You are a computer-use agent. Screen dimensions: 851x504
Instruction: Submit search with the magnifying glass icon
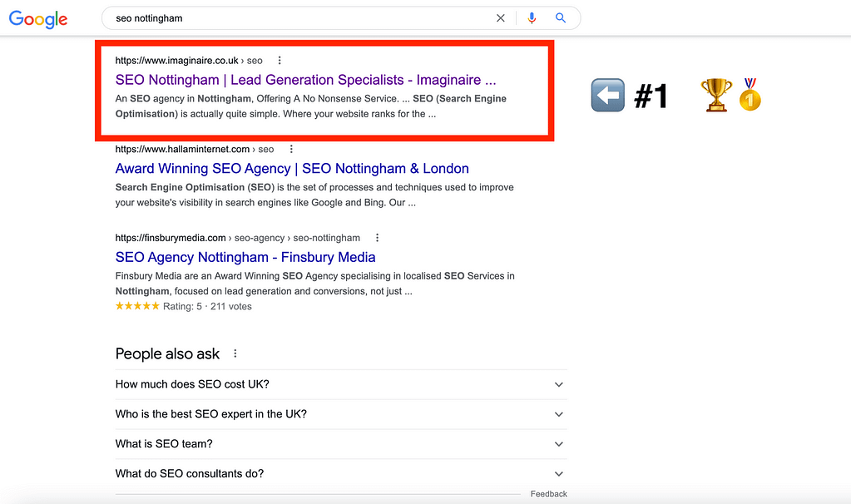[561, 18]
